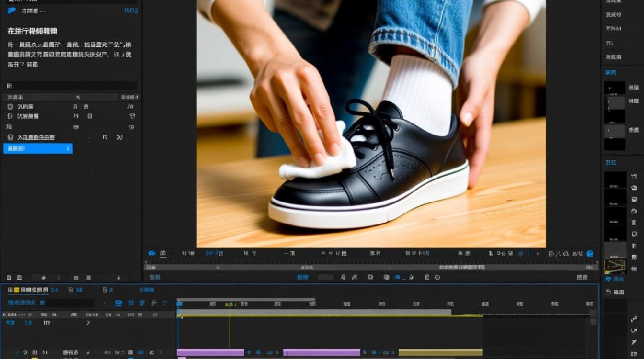Viewport: 644px width, 359px height.
Task: Click the pencil icon under the preview
Action: (355, 277)
